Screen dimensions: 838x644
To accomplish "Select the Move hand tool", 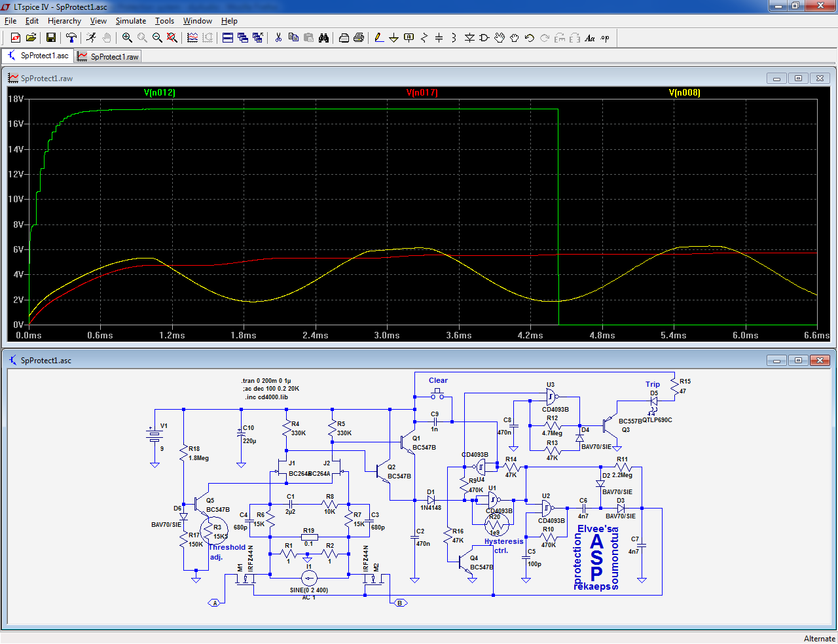I will tap(500, 38).
